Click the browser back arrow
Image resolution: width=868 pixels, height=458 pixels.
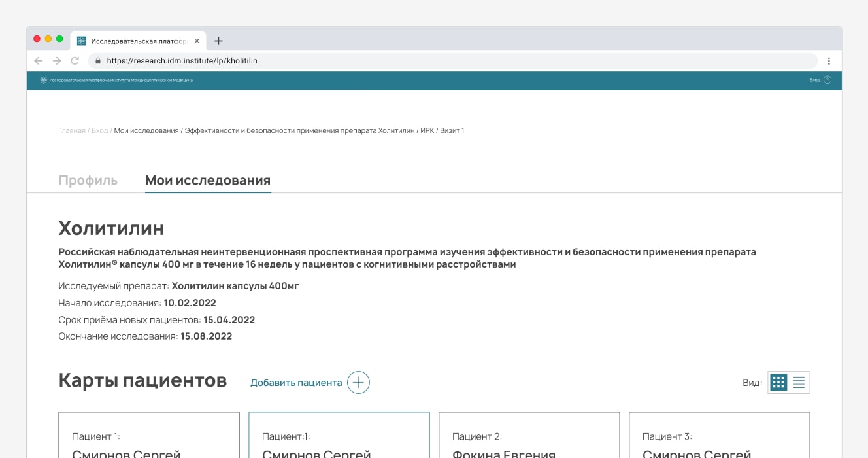point(39,60)
